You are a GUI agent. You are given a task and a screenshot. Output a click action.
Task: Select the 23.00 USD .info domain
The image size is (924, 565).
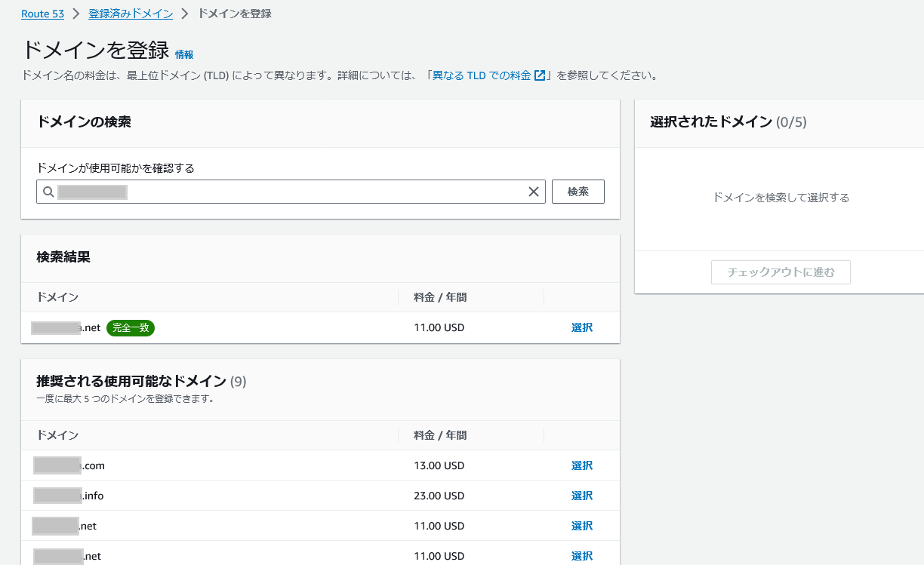tap(581, 496)
